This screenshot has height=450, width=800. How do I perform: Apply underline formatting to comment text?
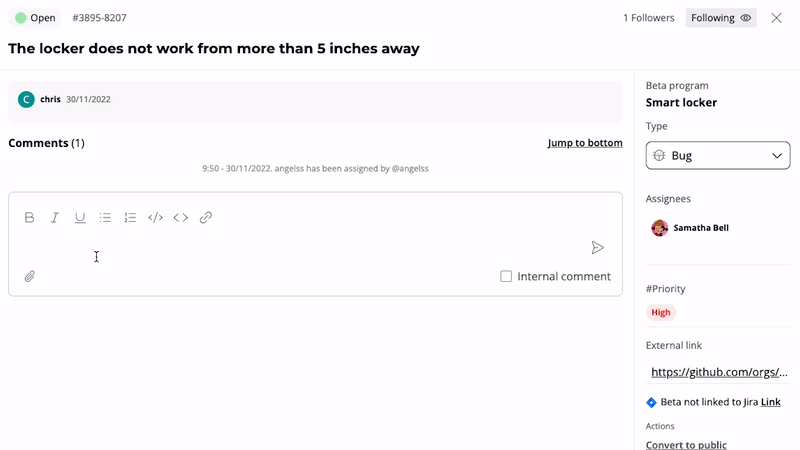pyautogui.click(x=80, y=217)
